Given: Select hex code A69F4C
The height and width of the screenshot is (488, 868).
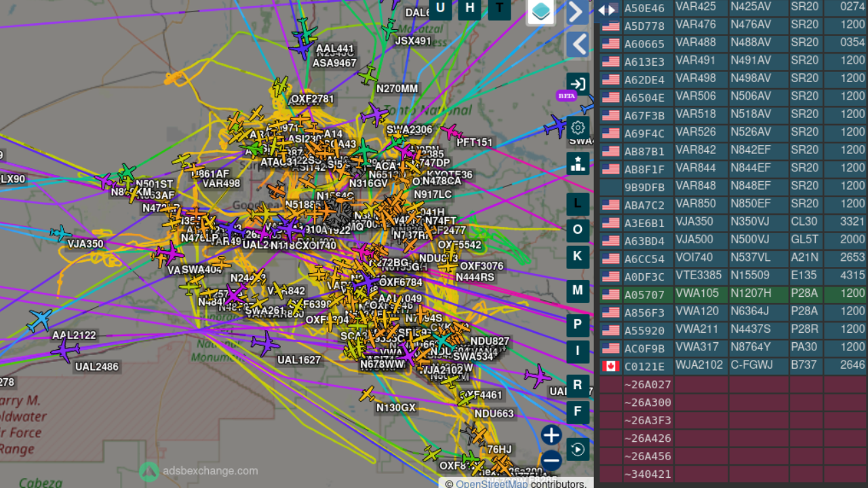Looking at the screenshot, I should pos(644,133).
